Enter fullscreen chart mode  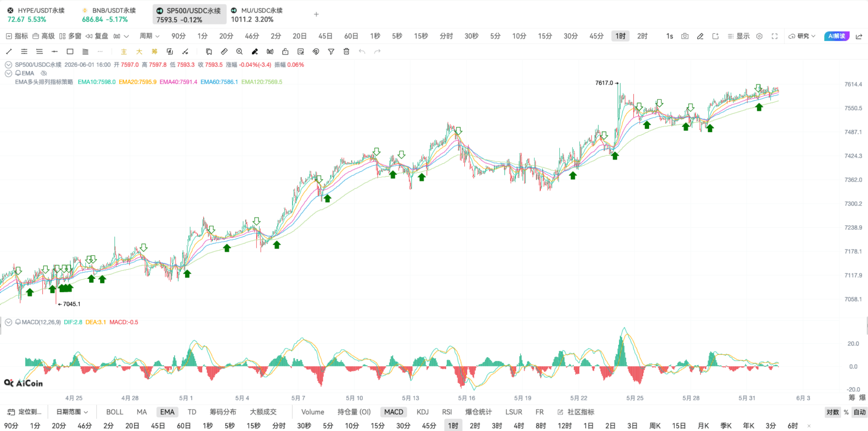[x=774, y=36]
